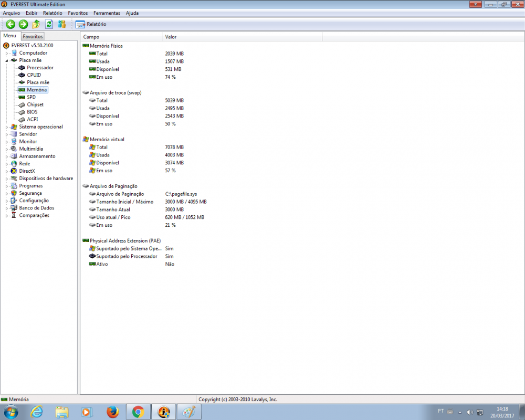Open the Chipset tree entry
The width and height of the screenshot is (525, 420).
pyautogui.click(x=35, y=104)
